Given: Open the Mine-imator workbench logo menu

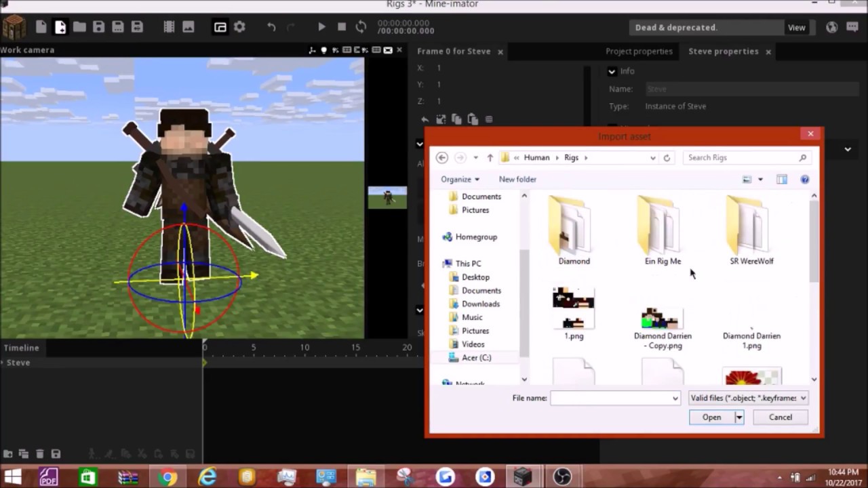Looking at the screenshot, I should click(x=14, y=27).
